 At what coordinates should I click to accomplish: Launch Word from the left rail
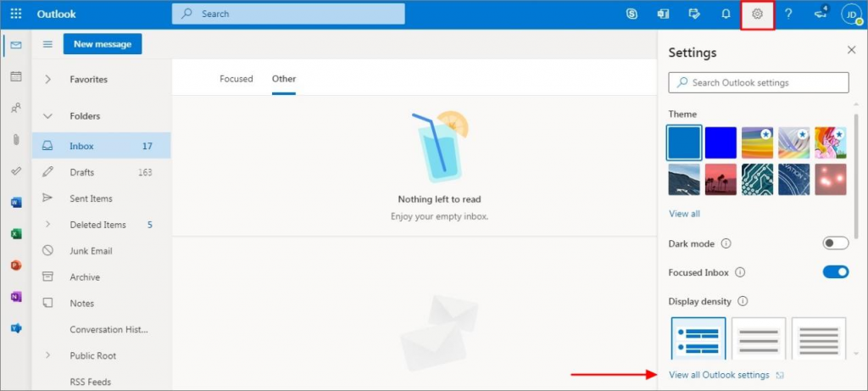tap(16, 203)
